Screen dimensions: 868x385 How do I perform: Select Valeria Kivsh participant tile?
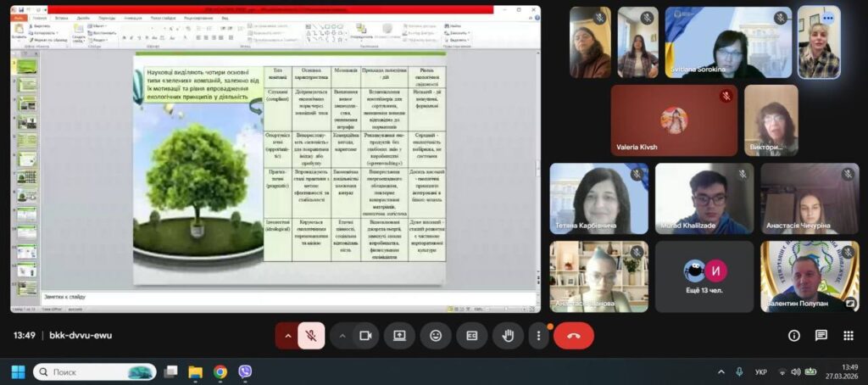(x=674, y=120)
